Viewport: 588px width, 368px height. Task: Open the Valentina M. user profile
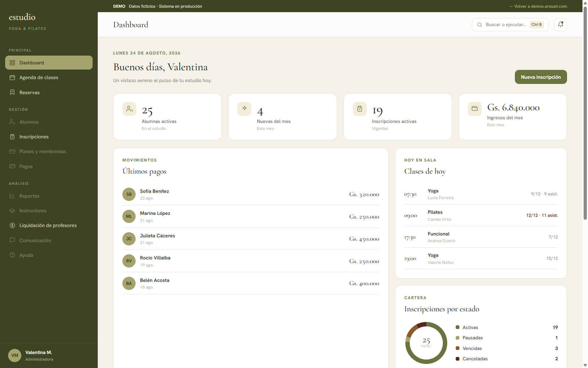click(49, 355)
